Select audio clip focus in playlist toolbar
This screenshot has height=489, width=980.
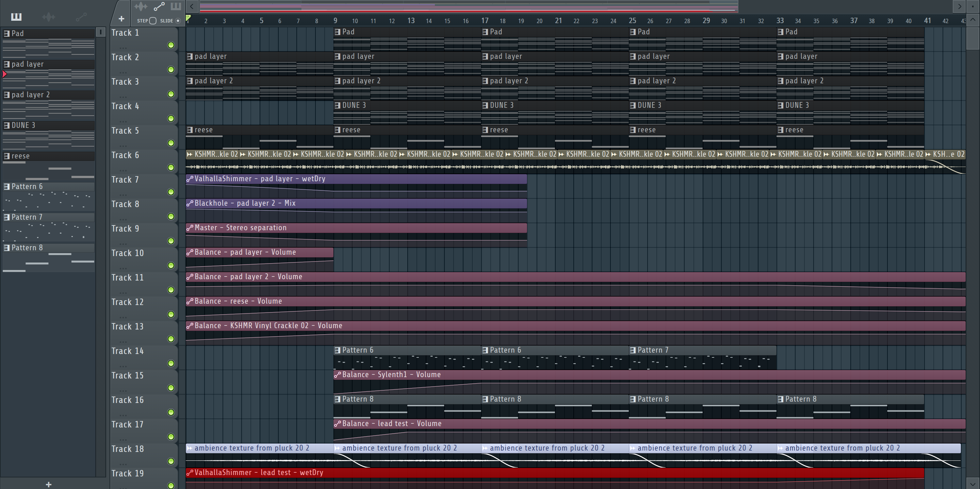(x=141, y=6)
